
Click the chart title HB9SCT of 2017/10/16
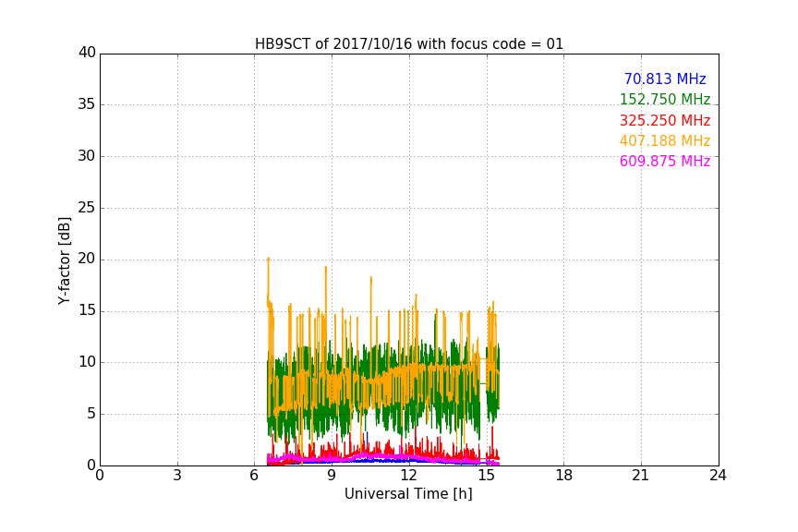(408, 44)
